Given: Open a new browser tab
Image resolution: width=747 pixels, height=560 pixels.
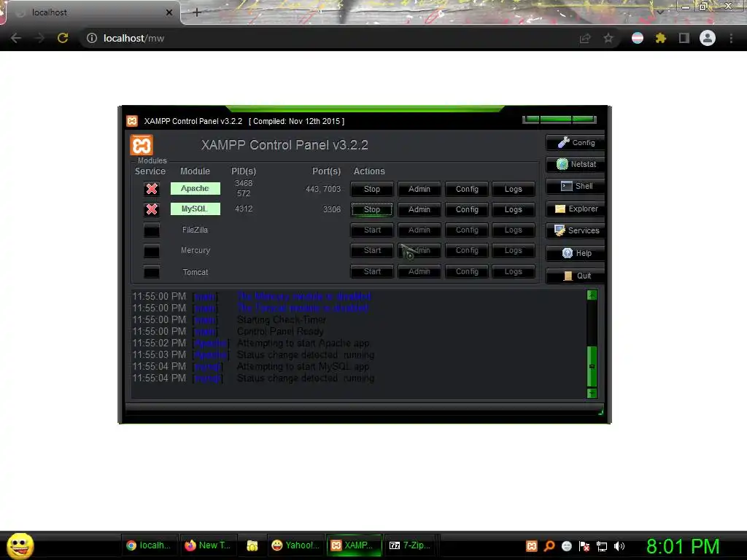Looking at the screenshot, I should (197, 12).
